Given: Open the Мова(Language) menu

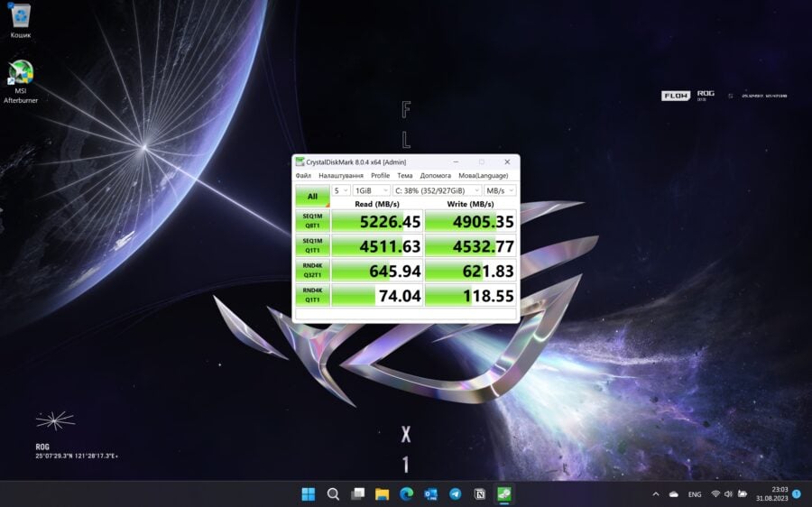Looking at the screenshot, I should pos(484,176).
